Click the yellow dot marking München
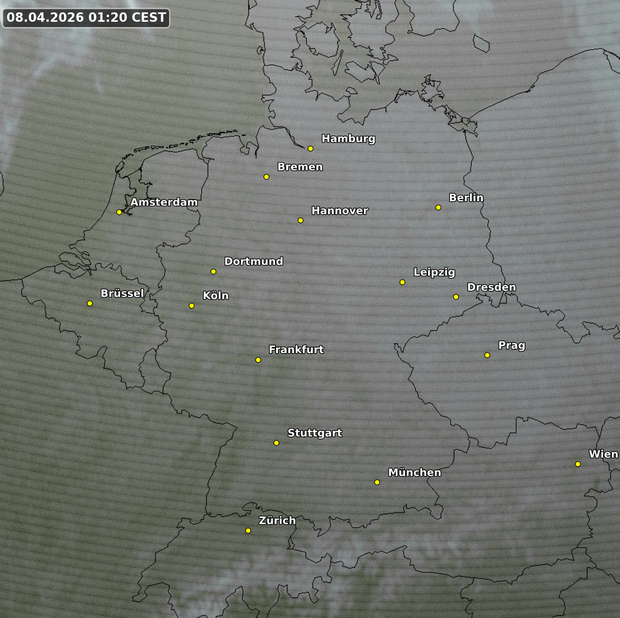The height and width of the screenshot is (618, 620). click(x=377, y=482)
